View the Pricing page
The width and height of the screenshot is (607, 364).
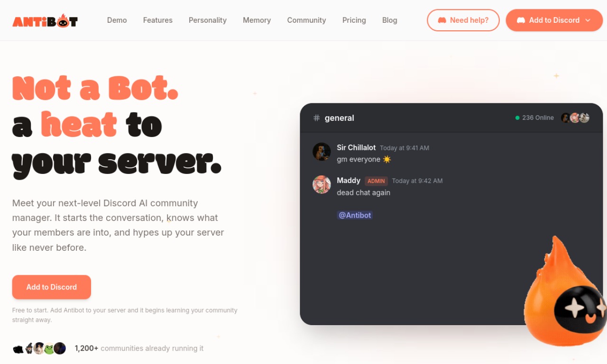click(354, 20)
